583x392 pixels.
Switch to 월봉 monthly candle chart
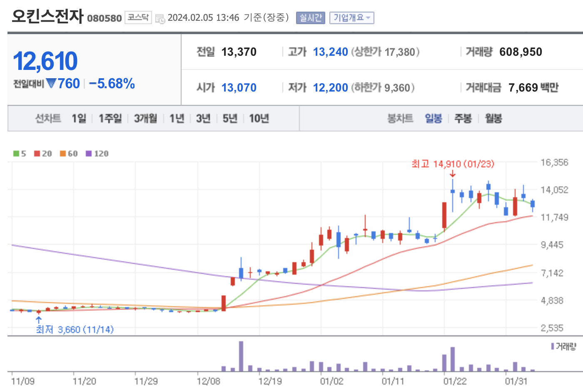tap(493, 119)
